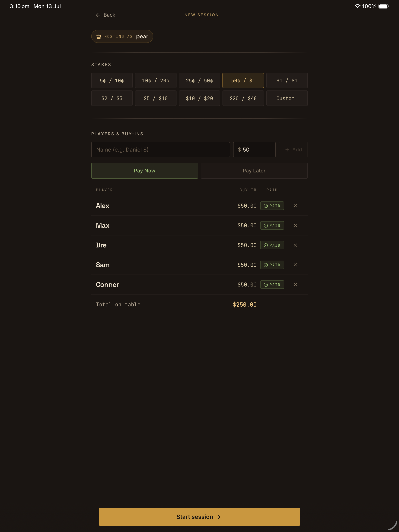Tap the crown icon in hosting badge
This screenshot has height=532, width=399.
(x=99, y=37)
